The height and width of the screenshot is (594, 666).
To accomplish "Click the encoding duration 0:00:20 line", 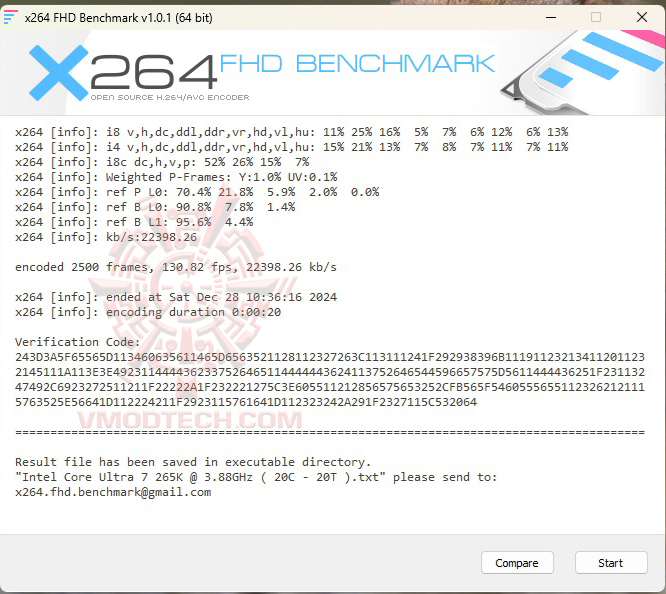I will tap(148, 312).
